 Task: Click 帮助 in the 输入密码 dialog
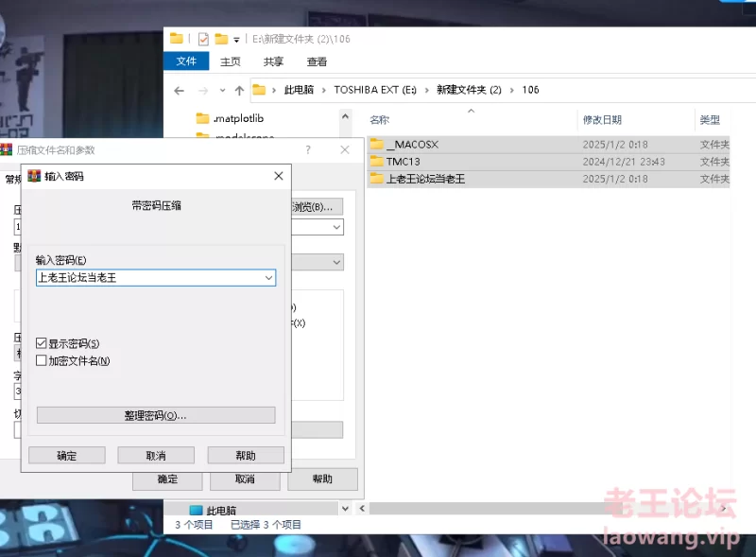[246, 455]
